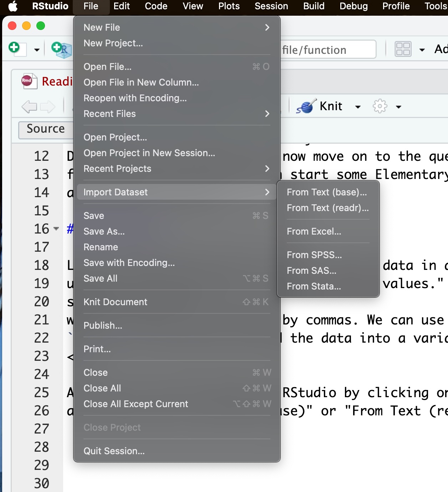Click the go to file/function search field
Screen dimensions: 448x492
327,50
